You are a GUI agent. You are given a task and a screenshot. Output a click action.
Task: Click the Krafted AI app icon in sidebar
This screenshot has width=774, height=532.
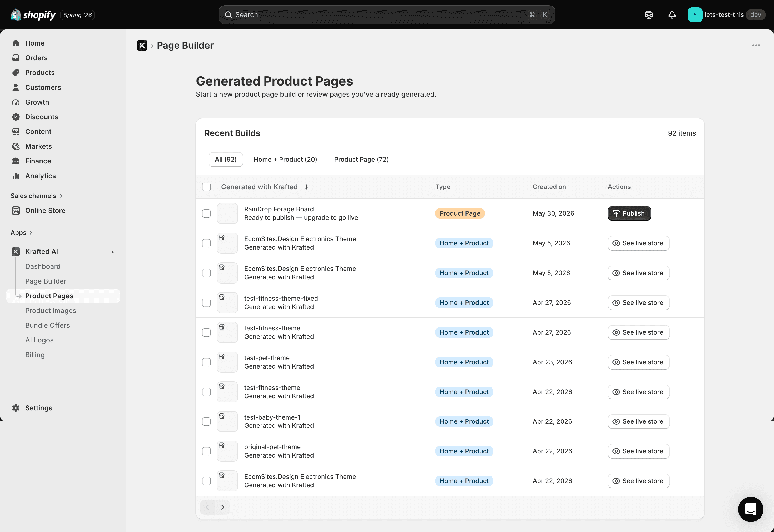pos(16,252)
